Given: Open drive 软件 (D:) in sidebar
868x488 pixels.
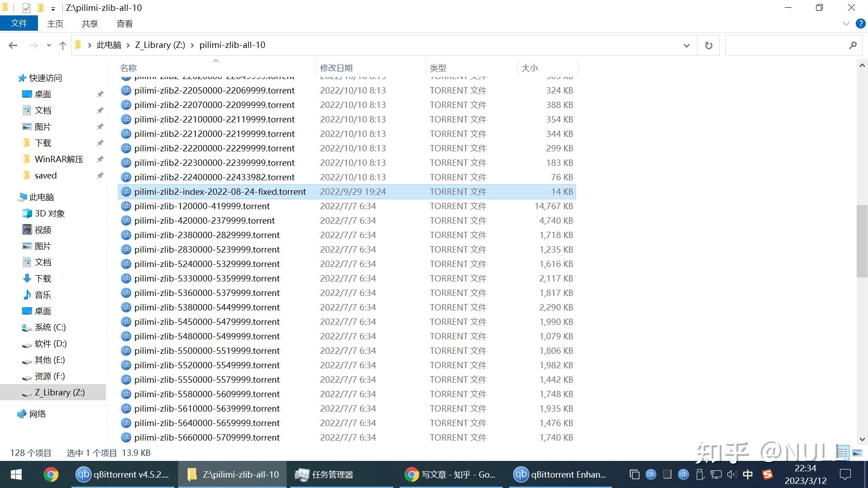Looking at the screenshot, I should click(x=50, y=343).
